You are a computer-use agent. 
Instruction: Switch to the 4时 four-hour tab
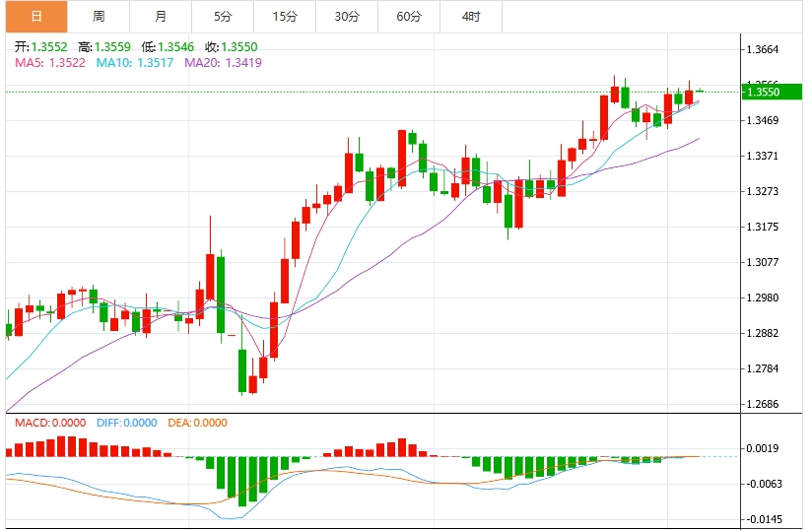coord(471,17)
